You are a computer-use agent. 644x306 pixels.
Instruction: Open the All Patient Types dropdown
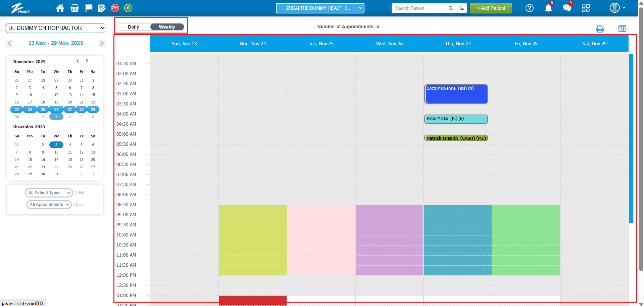point(49,193)
